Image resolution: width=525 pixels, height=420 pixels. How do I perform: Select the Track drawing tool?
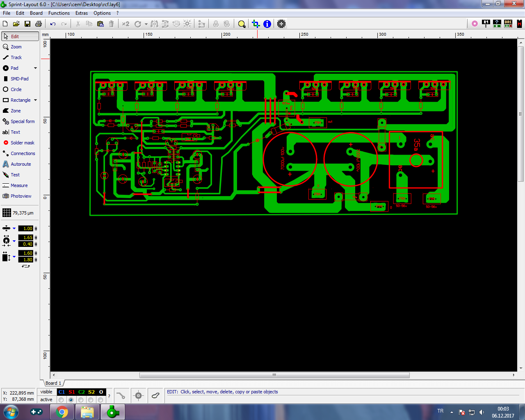click(16, 57)
